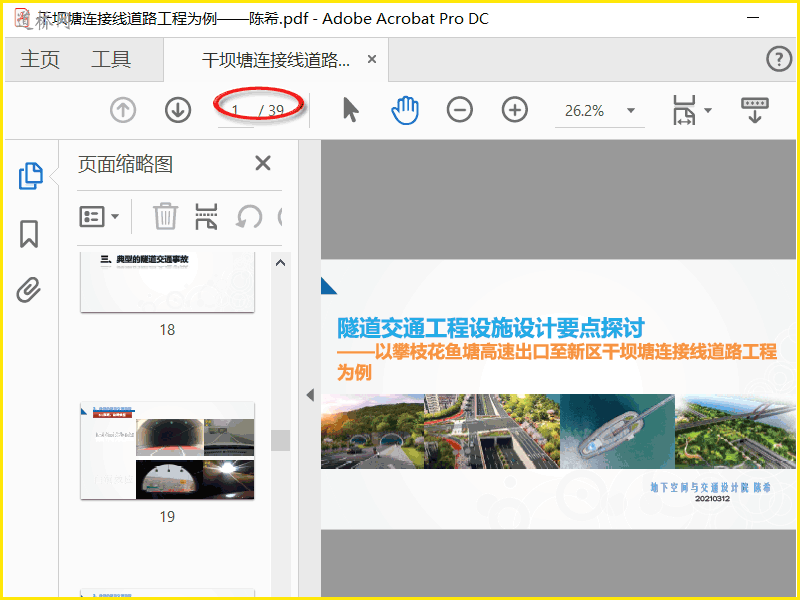Click the scrolling mode toolbar icon
800x600 pixels.
[x=755, y=110]
